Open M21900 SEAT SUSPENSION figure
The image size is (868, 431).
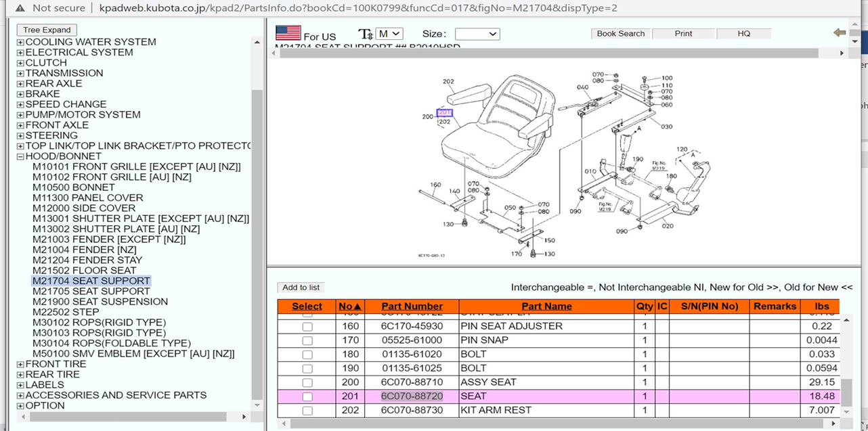[x=100, y=302]
